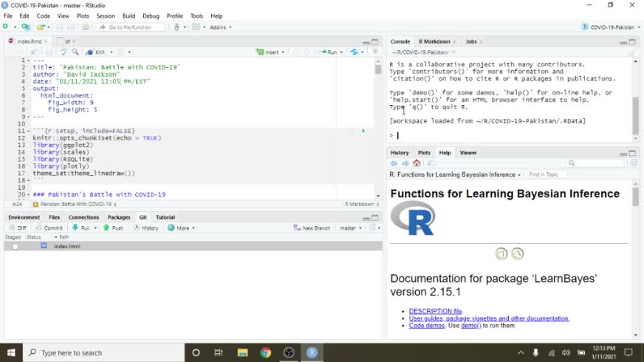Click the New Branch icon
Screen dimensions: 644x362
pyautogui.click(x=297, y=228)
